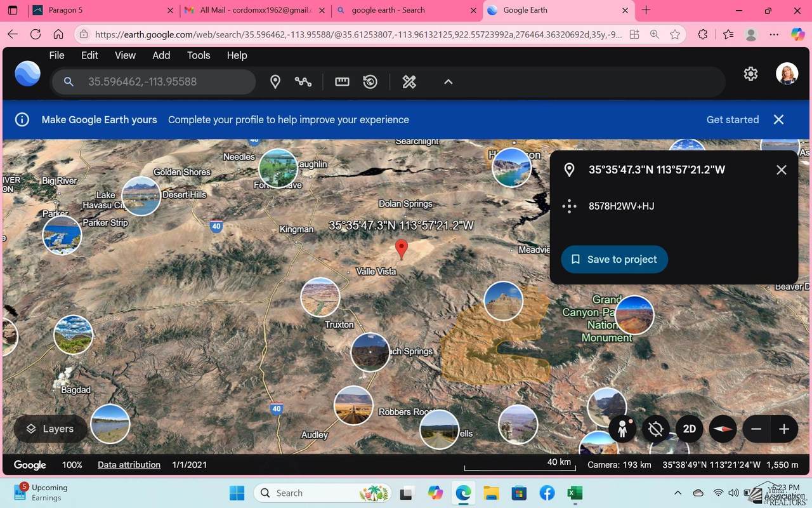Expand the system tray hidden icons
Screen dimensions: 812x508
click(x=678, y=493)
